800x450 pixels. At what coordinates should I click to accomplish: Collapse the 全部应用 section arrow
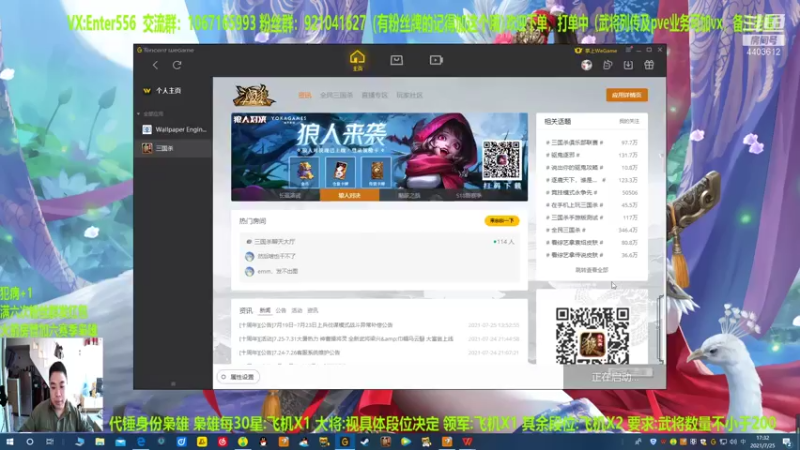(139, 114)
